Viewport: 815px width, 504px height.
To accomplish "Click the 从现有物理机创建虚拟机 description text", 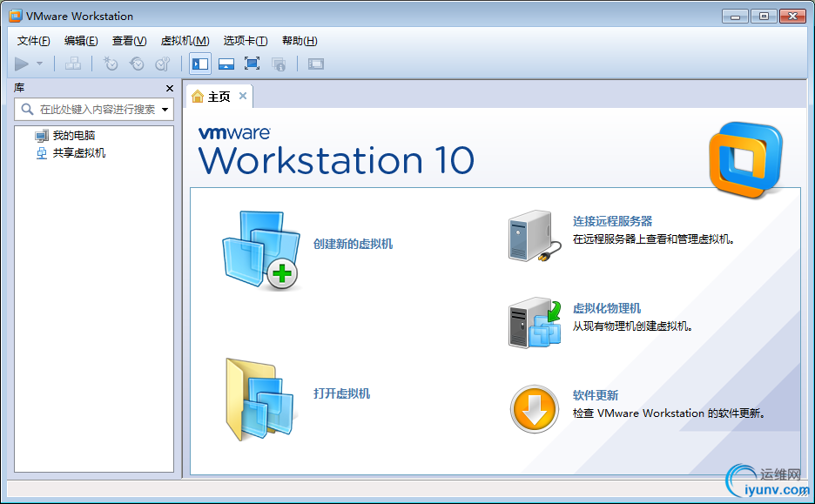I will pos(632,326).
